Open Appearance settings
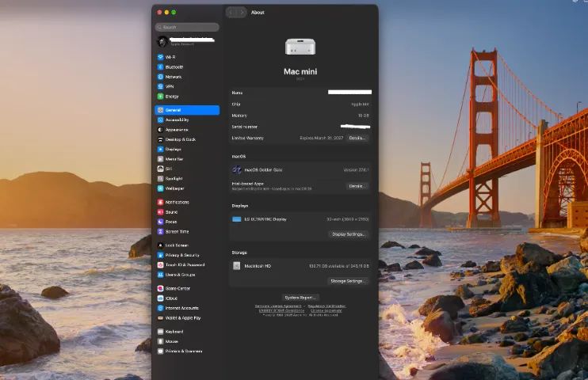The height and width of the screenshot is (380, 588). (187, 130)
